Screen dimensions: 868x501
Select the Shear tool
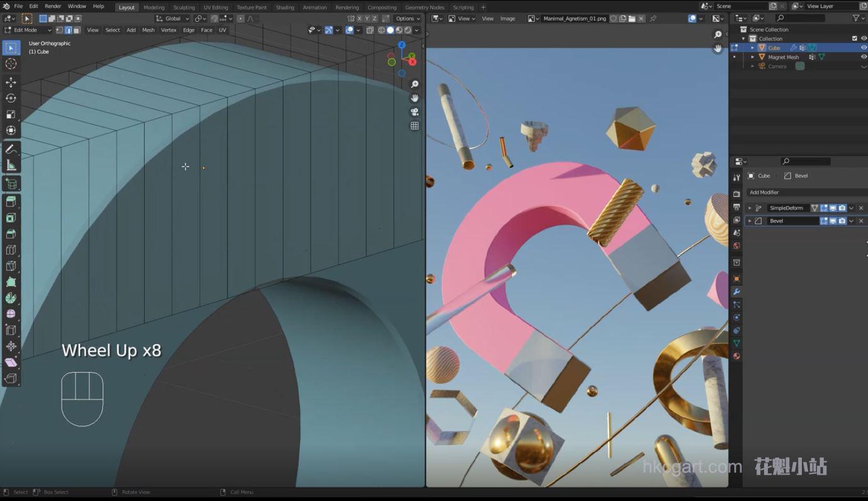click(x=11, y=362)
